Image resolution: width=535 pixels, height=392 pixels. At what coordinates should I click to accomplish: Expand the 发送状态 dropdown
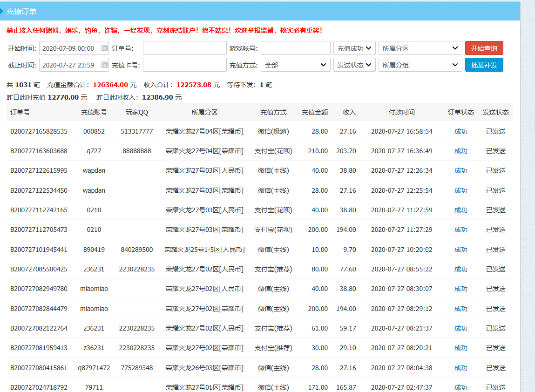354,65
